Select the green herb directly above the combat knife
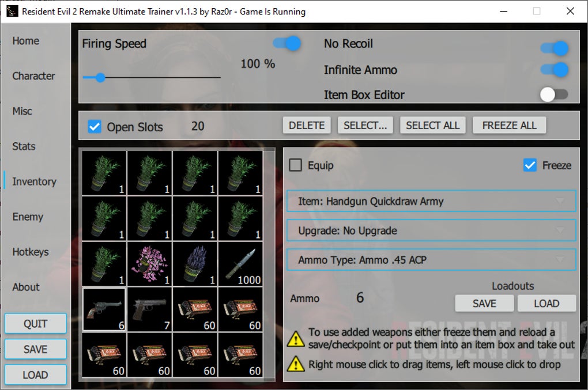The height and width of the screenshot is (390, 588). pos(240,218)
